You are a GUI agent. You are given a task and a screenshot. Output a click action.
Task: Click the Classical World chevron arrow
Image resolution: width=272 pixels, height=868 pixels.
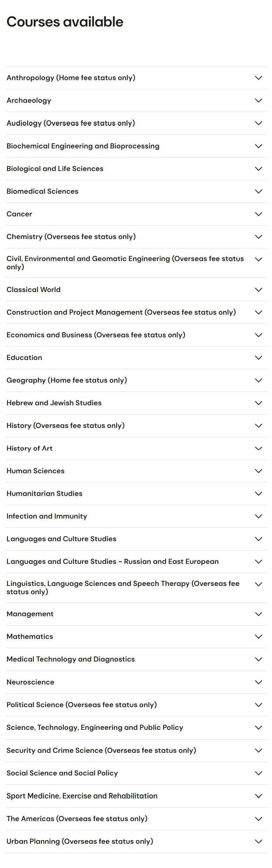pos(259,290)
